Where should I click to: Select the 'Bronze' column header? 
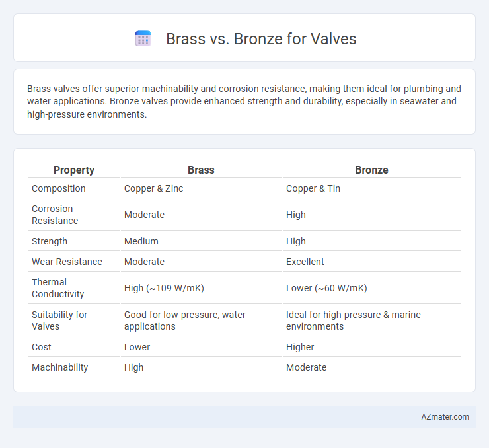click(x=371, y=170)
